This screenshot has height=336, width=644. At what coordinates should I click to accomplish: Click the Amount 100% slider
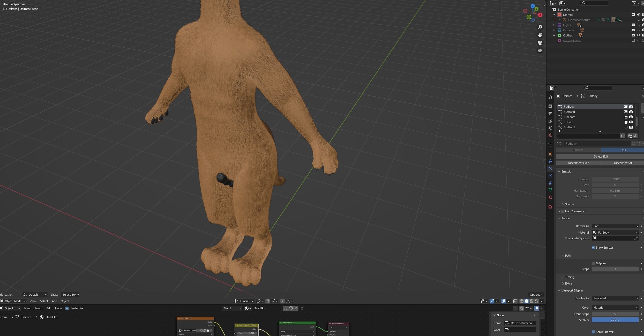click(x=615, y=320)
